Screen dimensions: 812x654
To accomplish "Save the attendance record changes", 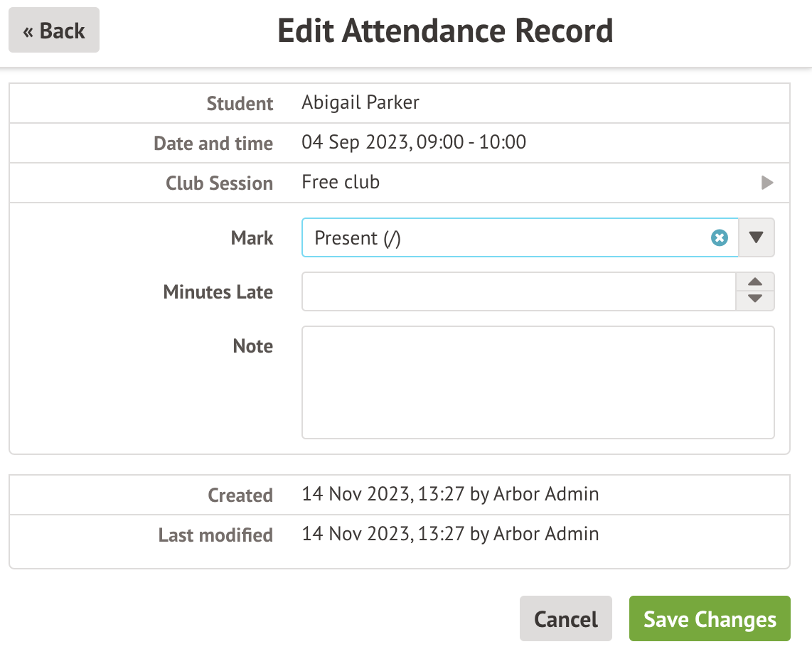I will pos(709,618).
